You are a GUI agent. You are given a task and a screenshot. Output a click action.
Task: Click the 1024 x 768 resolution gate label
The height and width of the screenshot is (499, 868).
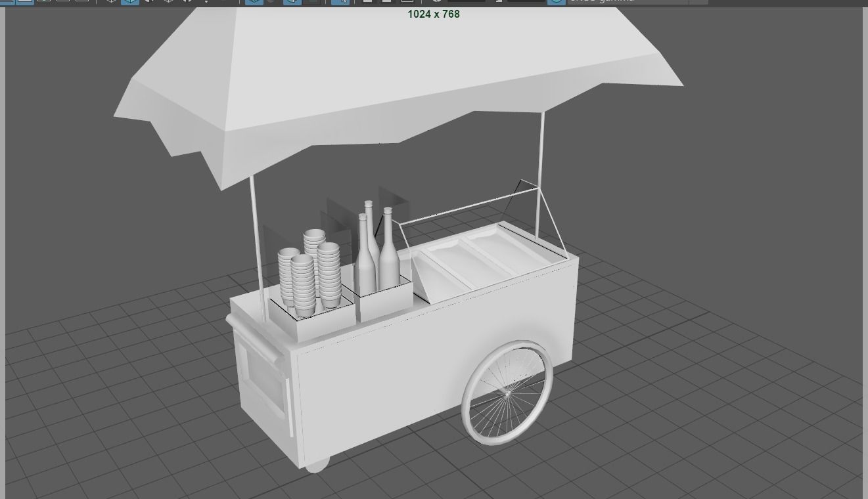click(434, 14)
